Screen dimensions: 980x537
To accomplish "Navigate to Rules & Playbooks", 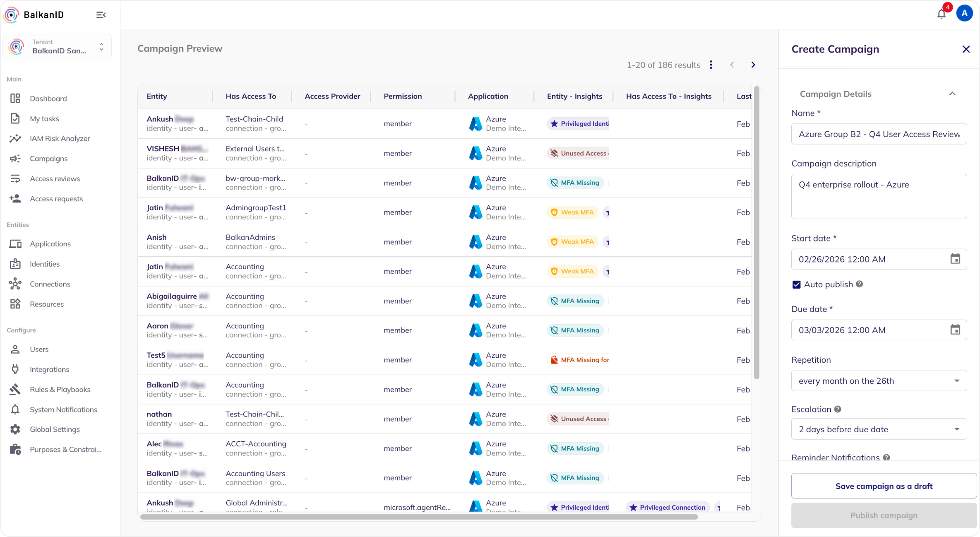I will click(x=60, y=389).
